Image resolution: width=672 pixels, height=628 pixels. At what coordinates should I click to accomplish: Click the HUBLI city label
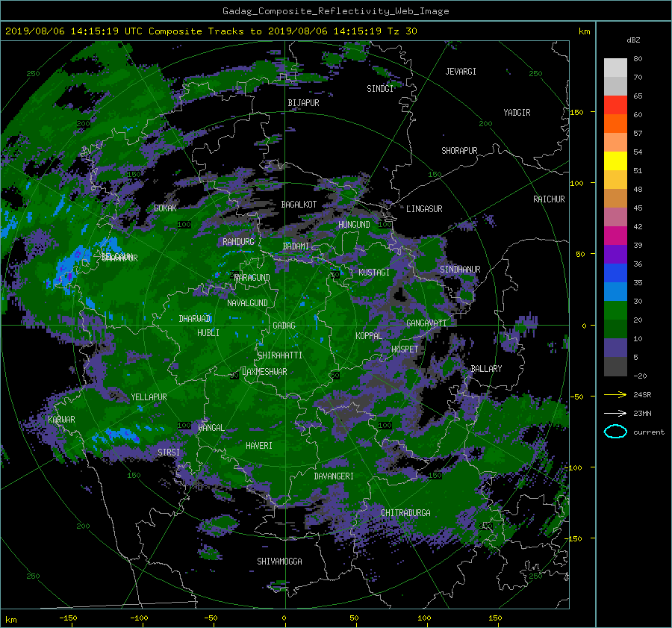click(208, 333)
